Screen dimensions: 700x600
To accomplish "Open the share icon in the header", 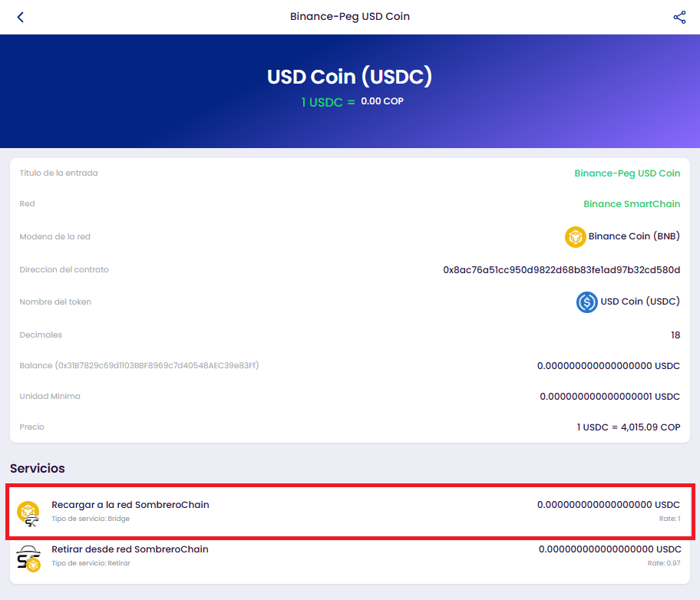I will (679, 17).
